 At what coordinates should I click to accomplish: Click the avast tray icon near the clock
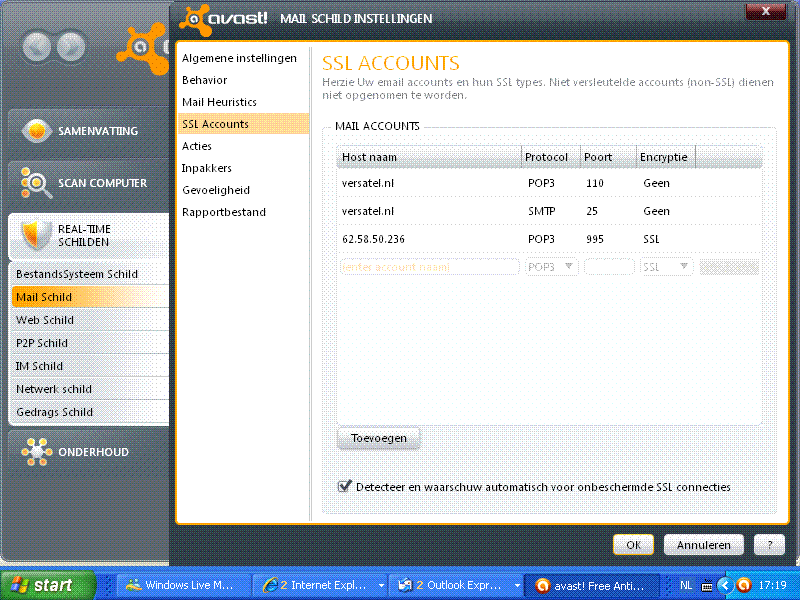point(744,585)
